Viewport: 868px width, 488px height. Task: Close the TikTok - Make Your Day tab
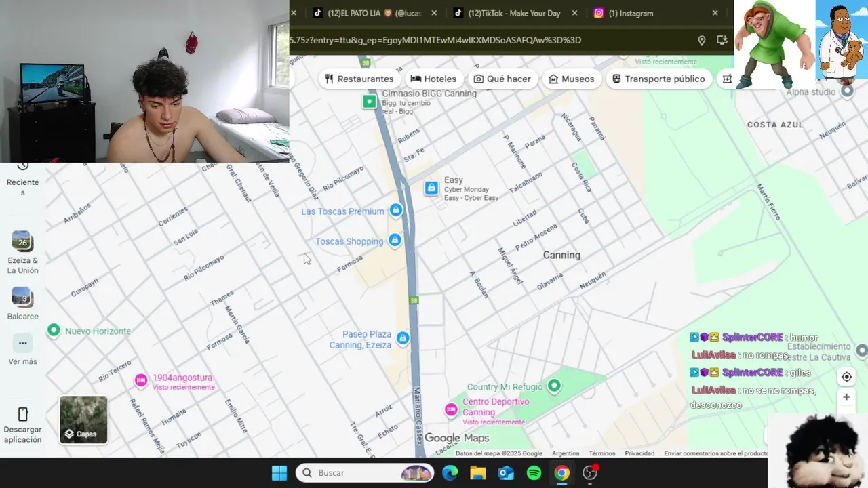tap(574, 13)
